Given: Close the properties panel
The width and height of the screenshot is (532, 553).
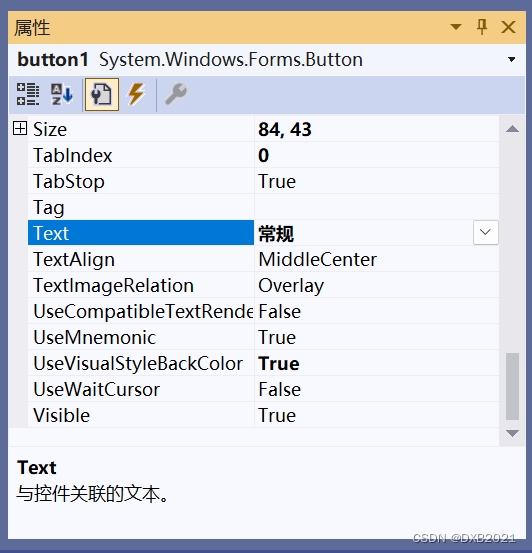Looking at the screenshot, I should [508, 27].
